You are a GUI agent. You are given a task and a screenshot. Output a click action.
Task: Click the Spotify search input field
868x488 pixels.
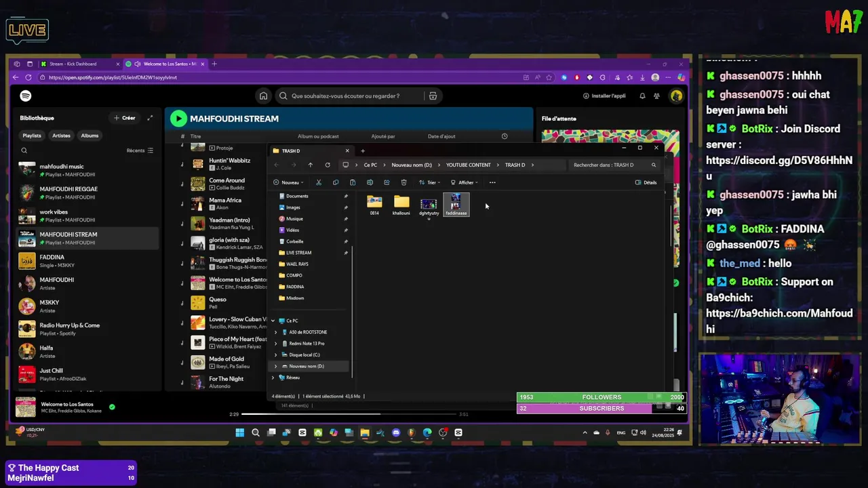(x=351, y=96)
